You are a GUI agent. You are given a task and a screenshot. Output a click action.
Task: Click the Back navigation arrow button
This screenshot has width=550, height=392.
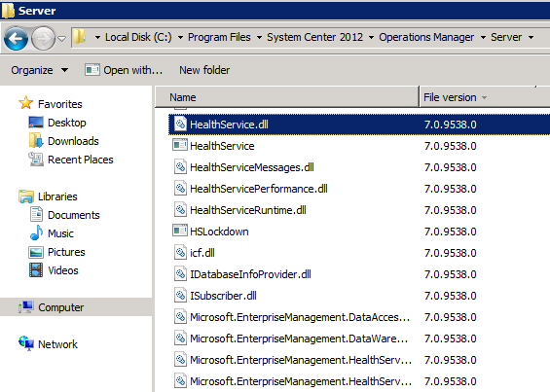17,38
